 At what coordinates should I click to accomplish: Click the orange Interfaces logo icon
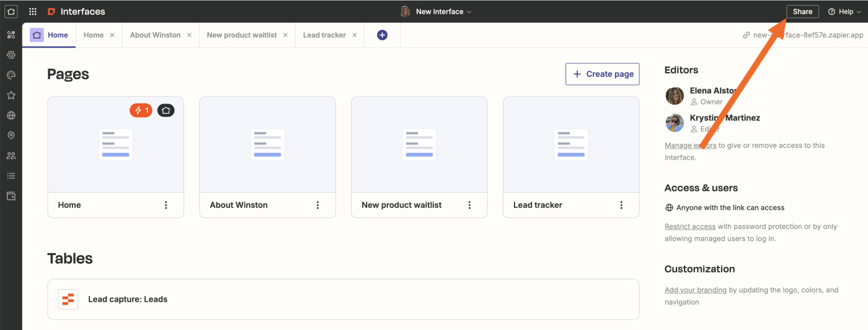point(51,11)
